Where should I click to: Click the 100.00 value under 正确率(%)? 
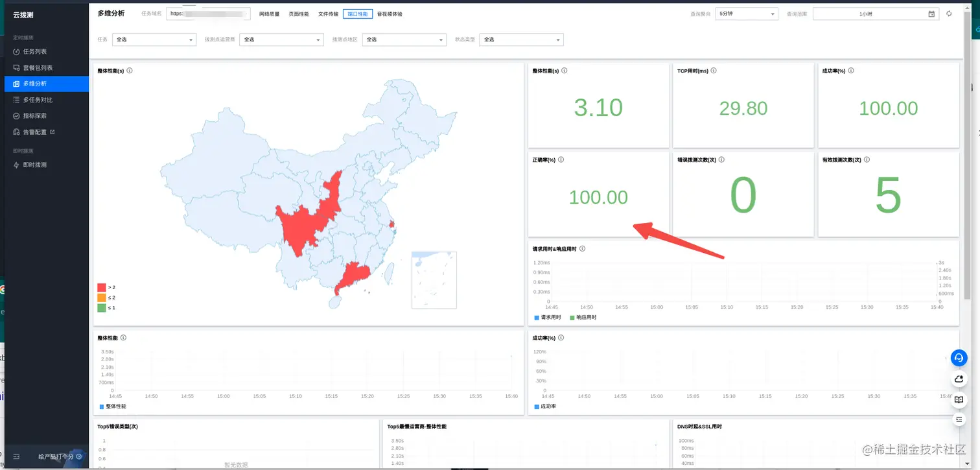pos(598,197)
